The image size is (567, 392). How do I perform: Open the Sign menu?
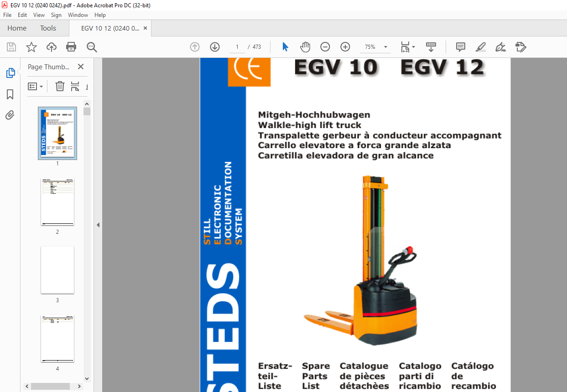click(x=56, y=15)
